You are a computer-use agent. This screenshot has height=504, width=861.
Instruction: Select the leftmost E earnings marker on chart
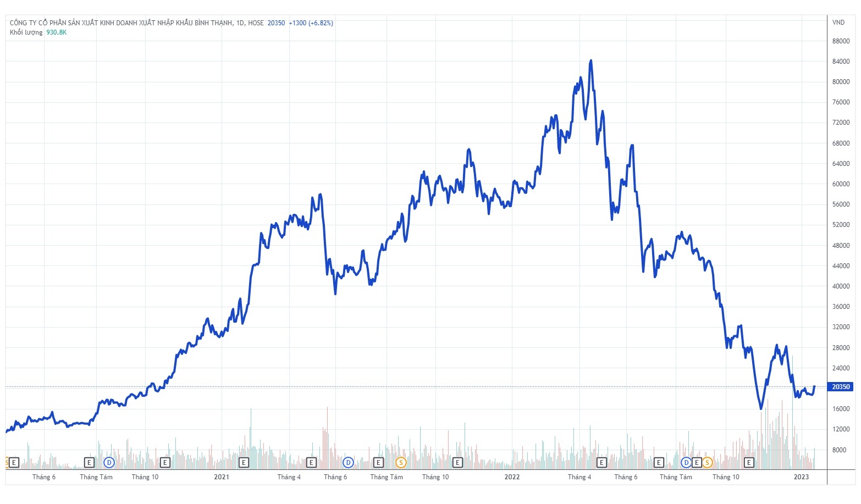(x=14, y=462)
